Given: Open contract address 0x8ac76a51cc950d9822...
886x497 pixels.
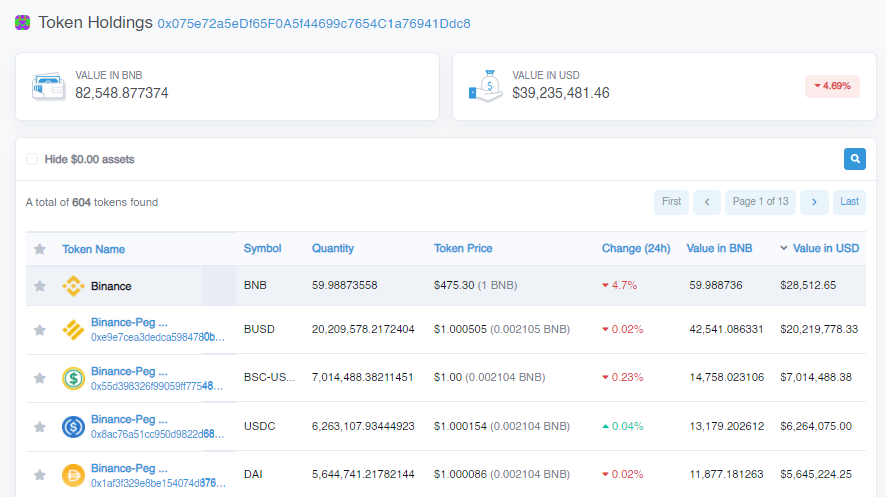Looking at the screenshot, I should click(x=157, y=434).
